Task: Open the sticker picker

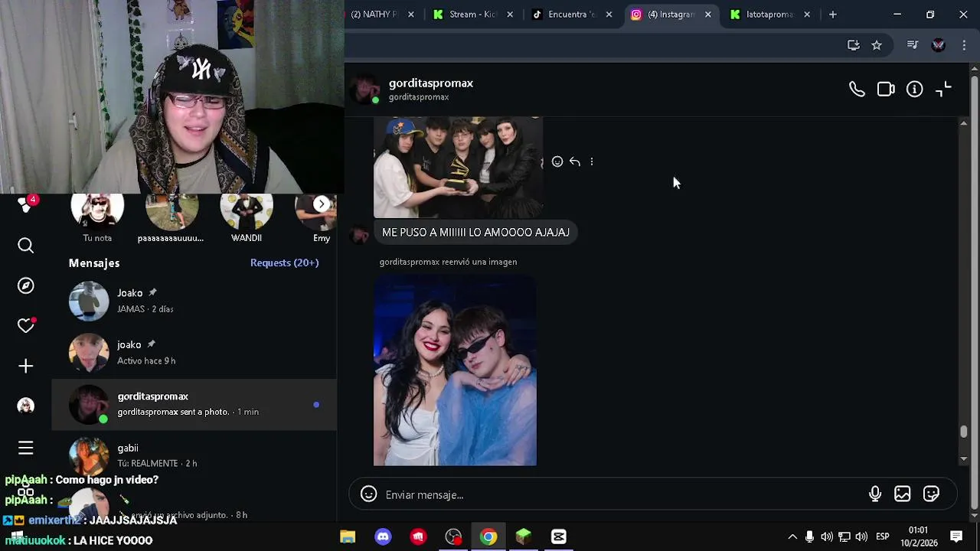Action: coord(931,494)
